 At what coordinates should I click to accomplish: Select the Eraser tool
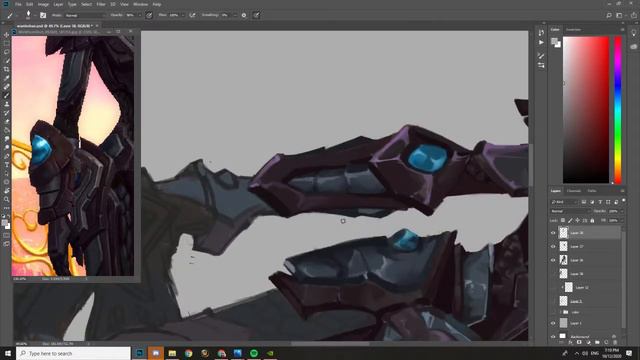7,121
